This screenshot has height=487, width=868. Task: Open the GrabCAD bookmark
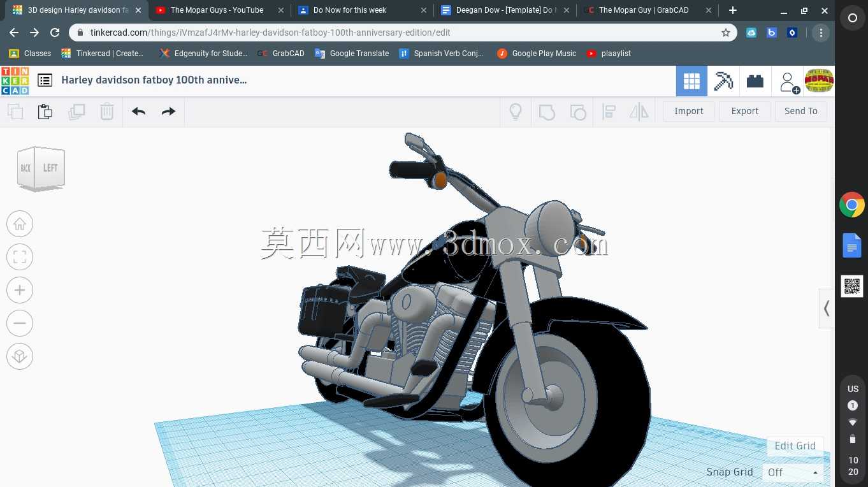tap(281, 54)
